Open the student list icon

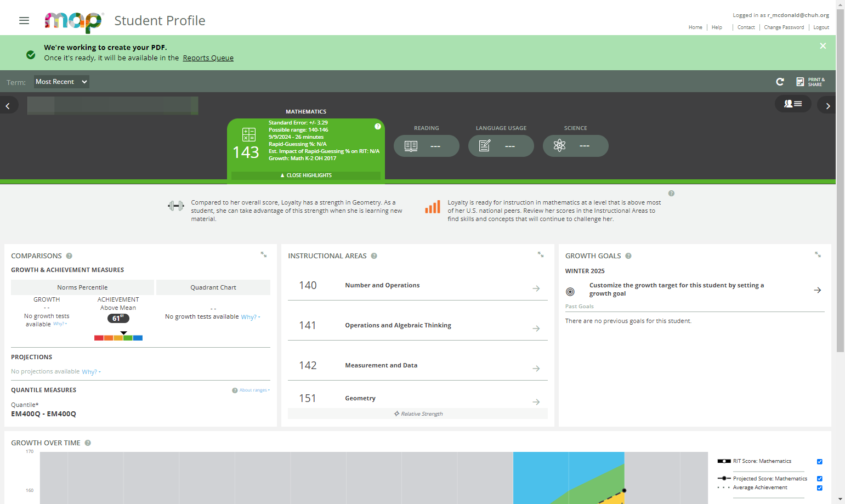[793, 104]
